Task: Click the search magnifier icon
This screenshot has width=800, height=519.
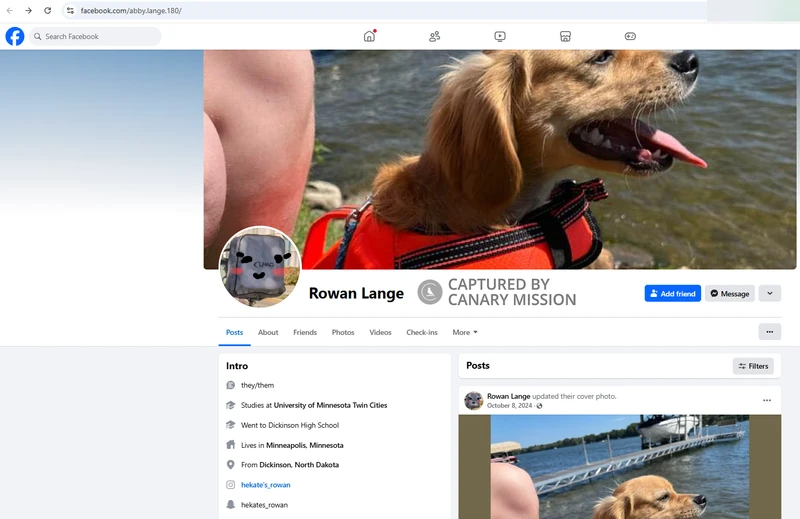Action: pos(38,36)
